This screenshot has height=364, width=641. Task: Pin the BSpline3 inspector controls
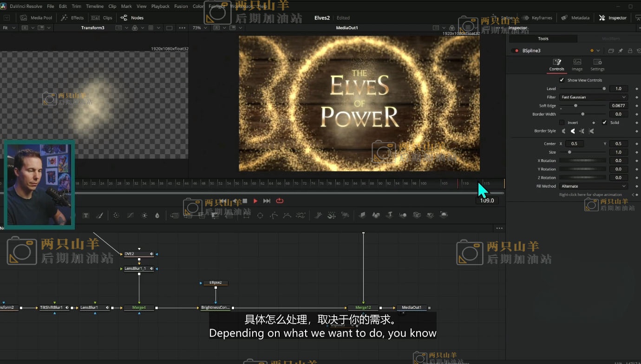621,51
